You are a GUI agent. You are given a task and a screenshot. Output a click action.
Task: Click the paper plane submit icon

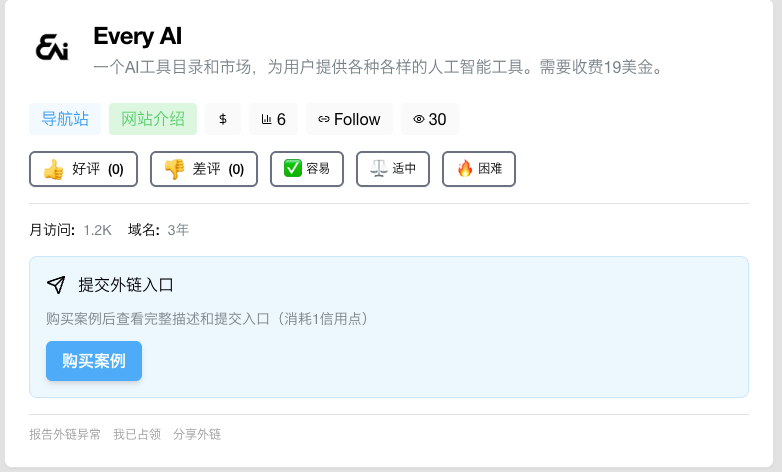pos(56,285)
